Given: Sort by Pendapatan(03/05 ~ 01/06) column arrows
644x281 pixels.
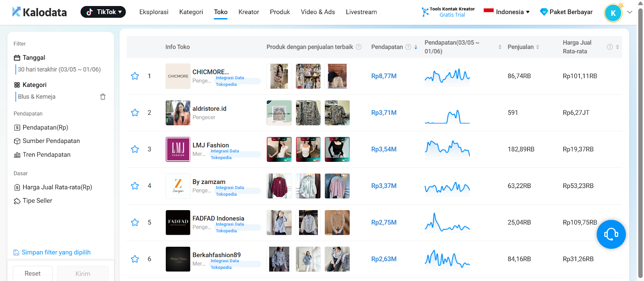Looking at the screenshot, I should point(500,47).
